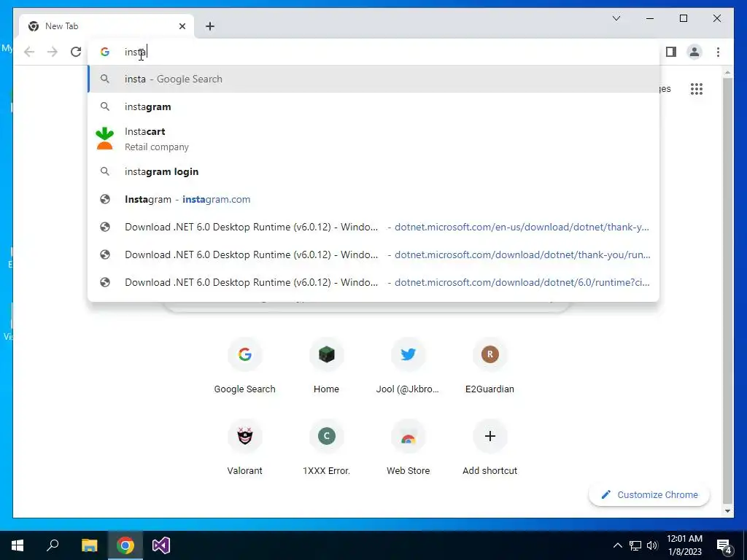Open Instagram - instagram.com suggestion
747x560 pixels.
[x=373, y=199]
